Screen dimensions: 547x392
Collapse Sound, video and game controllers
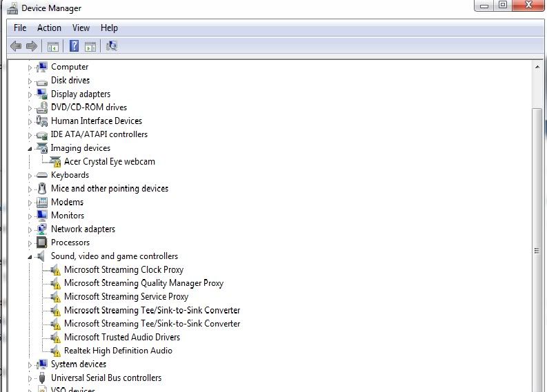[x=30, y=257]
